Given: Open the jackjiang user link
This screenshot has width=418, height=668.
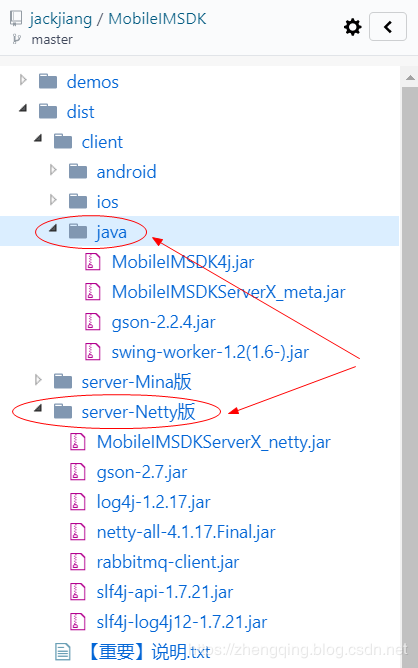Looking at the screenshot, I should point(61,19).
